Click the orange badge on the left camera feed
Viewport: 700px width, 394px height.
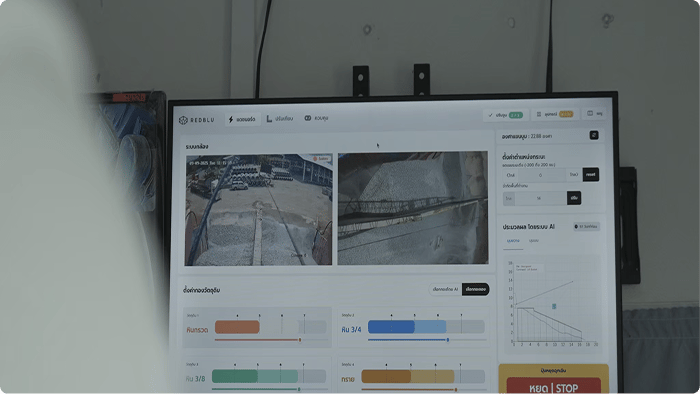coord(321,159)
